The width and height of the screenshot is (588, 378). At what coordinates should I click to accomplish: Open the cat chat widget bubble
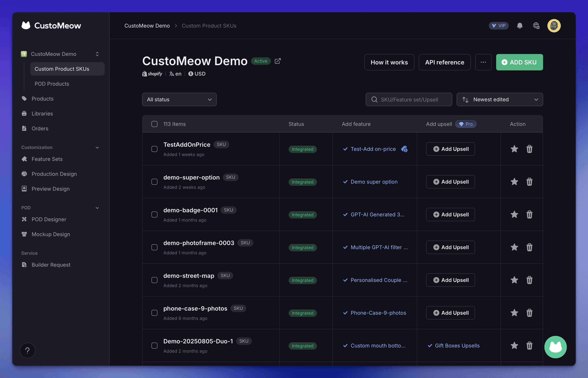coord(555,347)
